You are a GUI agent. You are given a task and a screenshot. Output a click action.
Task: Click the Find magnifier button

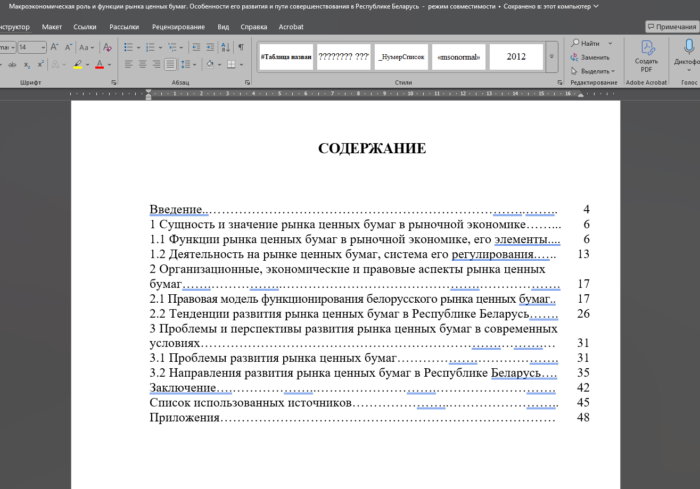pos(586,43)
